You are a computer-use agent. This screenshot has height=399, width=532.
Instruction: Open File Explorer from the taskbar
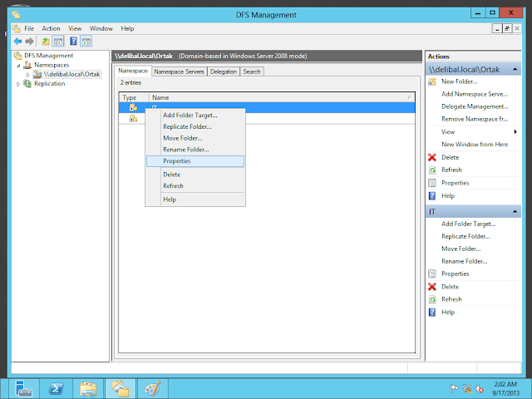click(89, 388)
